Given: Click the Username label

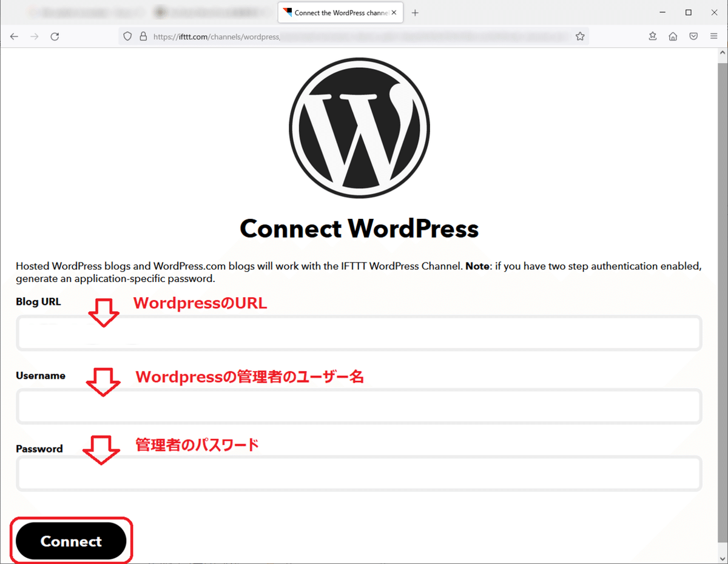Looking at the screenshot, I should click(41, 375).
